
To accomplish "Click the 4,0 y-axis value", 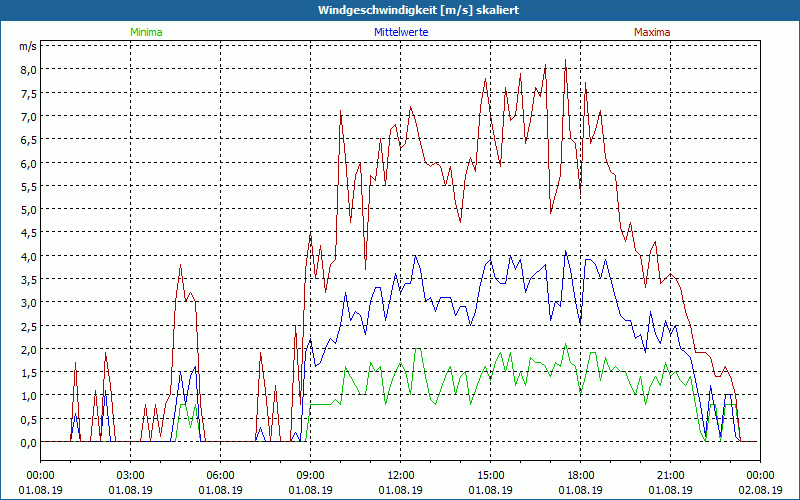I will [x=28, y=257].
